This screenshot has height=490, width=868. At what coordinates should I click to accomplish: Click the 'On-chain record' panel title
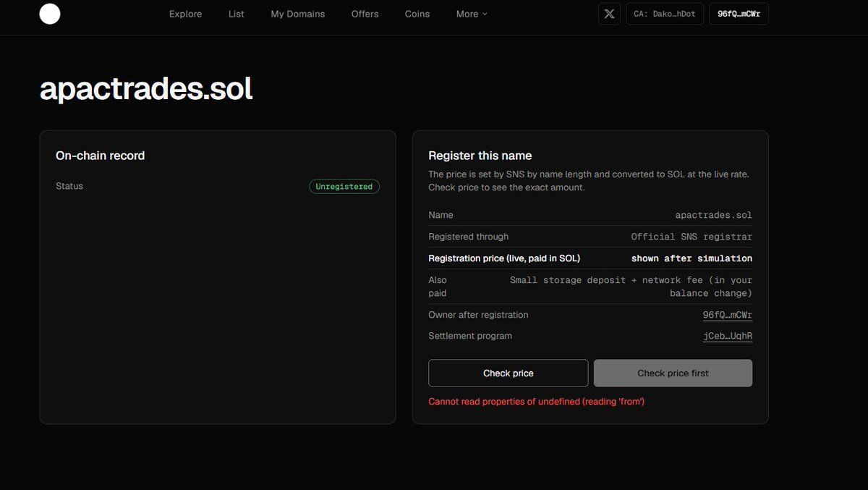101,156
